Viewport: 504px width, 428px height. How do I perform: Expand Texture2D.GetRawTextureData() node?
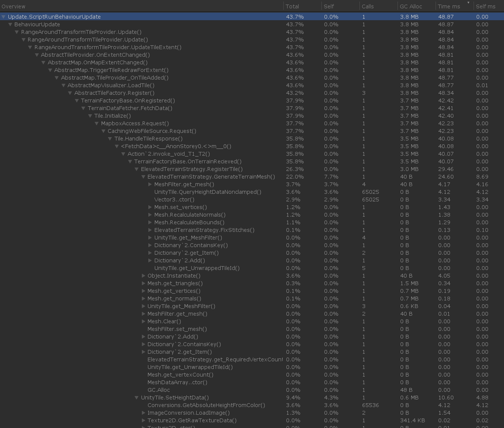coord(143,420)
